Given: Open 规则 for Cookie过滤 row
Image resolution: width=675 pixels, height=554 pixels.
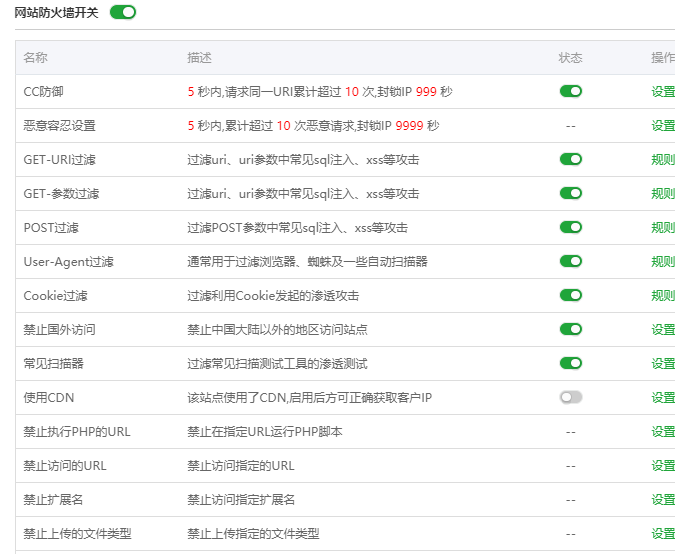Looking at the screenshot, I should point(663,295).
